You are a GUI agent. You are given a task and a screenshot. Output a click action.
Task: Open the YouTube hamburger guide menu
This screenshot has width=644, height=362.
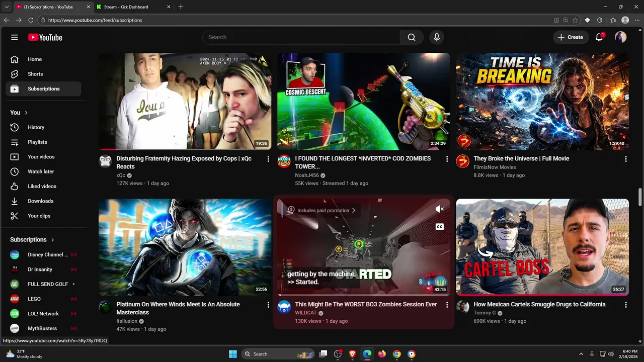tap(15, 37)
